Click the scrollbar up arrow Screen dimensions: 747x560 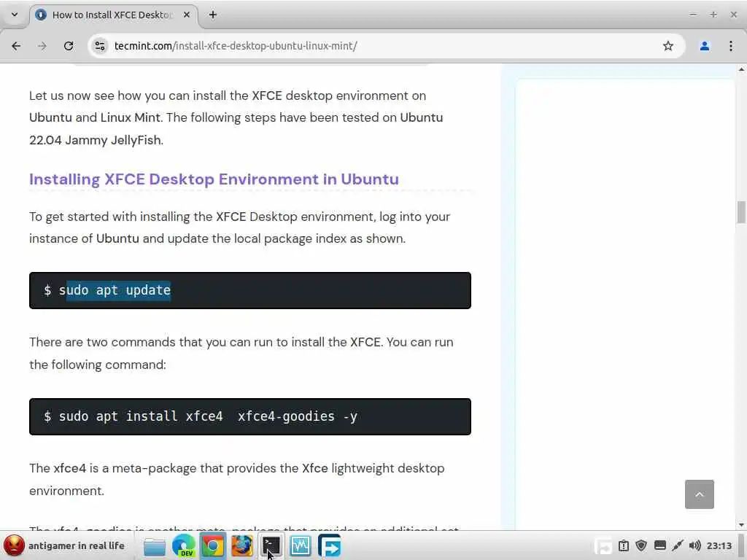(741, 69)
